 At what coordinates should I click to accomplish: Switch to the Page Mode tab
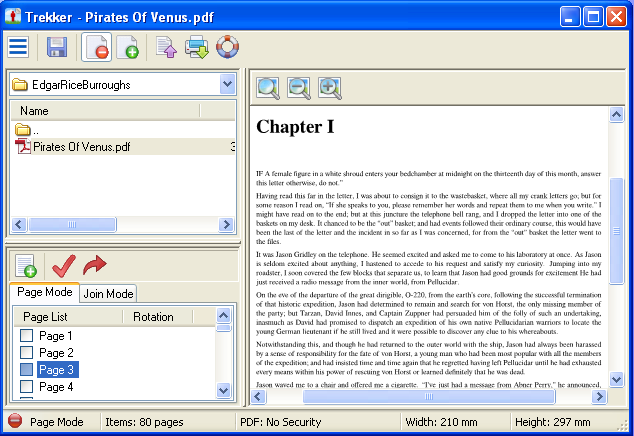pos(44,292)
